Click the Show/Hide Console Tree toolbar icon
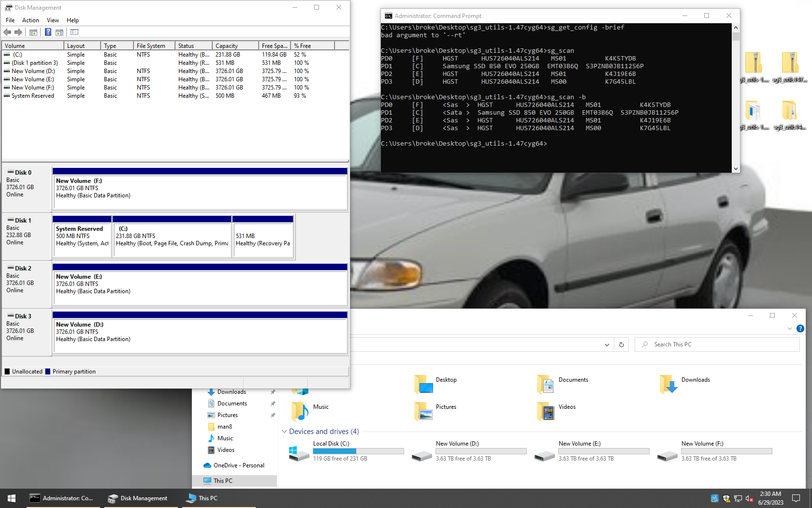Screen dimensions: 812x508 (33, 32)
